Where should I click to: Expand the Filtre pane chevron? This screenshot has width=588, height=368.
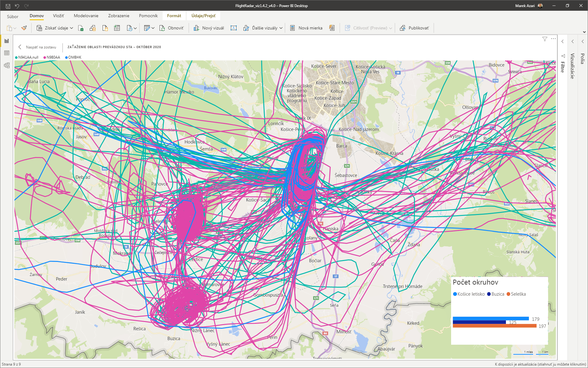tap(563, 41)
